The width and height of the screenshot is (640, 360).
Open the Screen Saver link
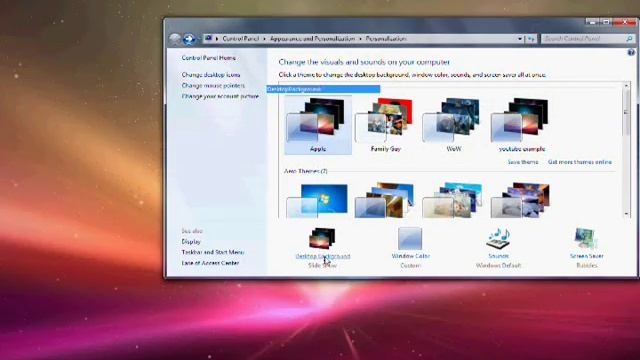tap(587, 256)
